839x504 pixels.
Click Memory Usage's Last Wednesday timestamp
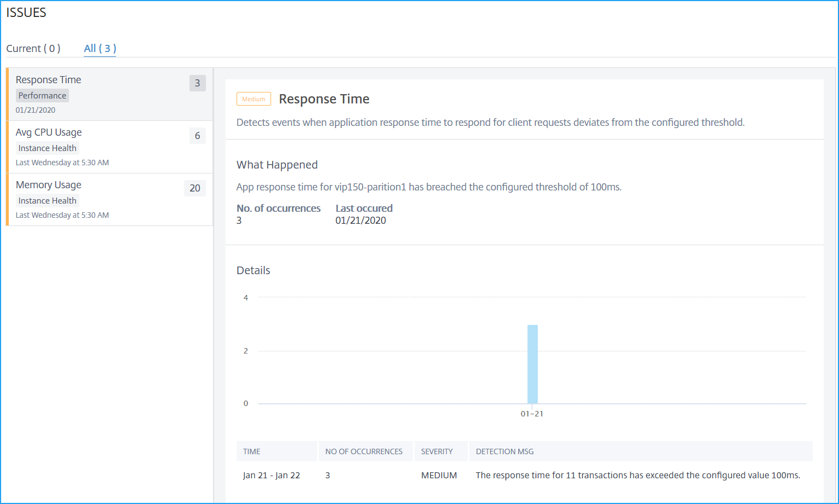tap(62, 215)
